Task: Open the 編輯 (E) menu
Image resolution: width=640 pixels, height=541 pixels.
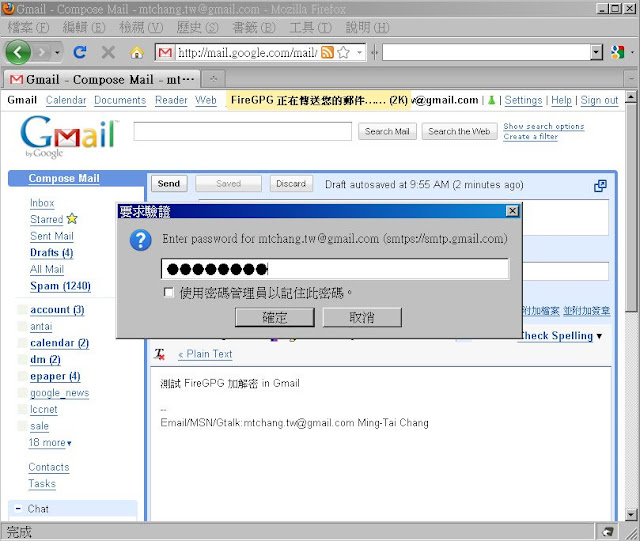Action: (x=84, y=27)
